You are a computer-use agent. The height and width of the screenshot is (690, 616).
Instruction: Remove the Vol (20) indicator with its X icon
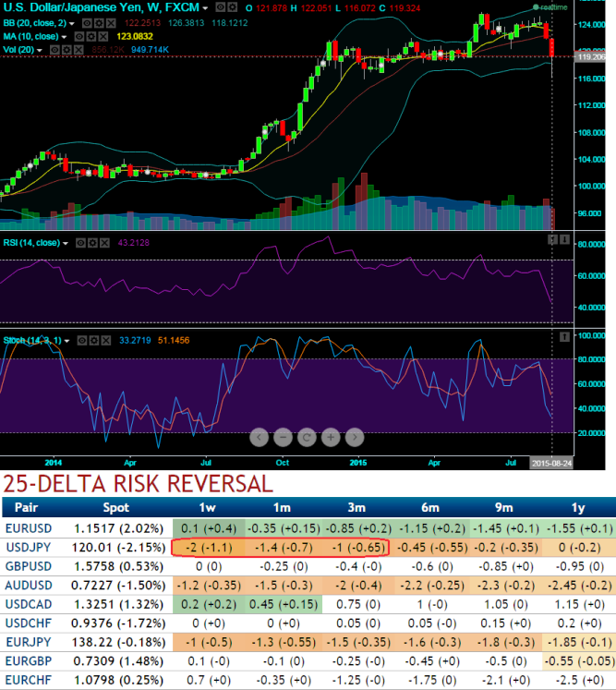tap(79, 50)
